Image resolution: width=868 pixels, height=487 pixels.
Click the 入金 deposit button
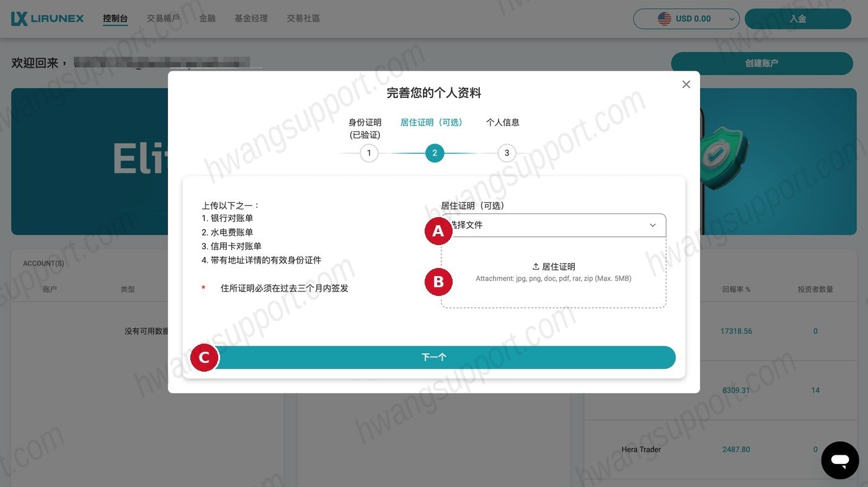click(798, 19)
